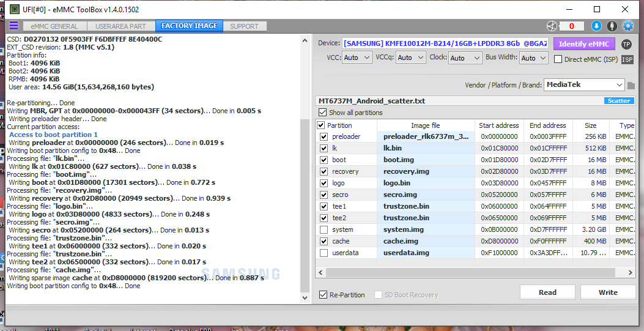Click the round TP icon
The image size is (644, 331).
626,44
